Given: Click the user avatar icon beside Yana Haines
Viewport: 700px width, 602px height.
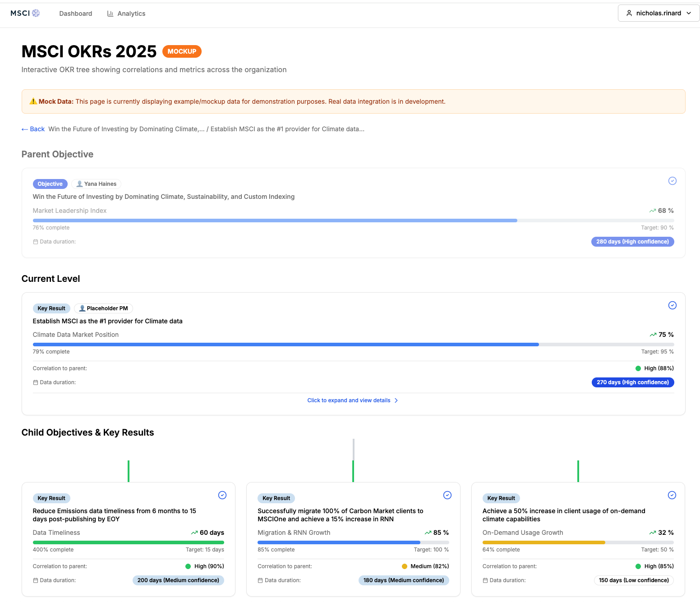Looking at the screenshot, I should click(79, 184).
